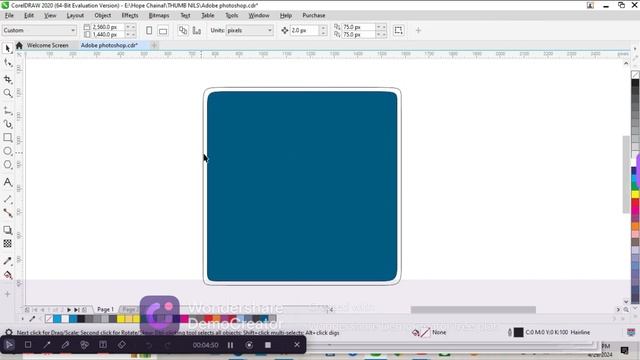This screenshot has width=640, height=360.
Task: Pick magenta swatch in document palette
Action: pos(184,319)
